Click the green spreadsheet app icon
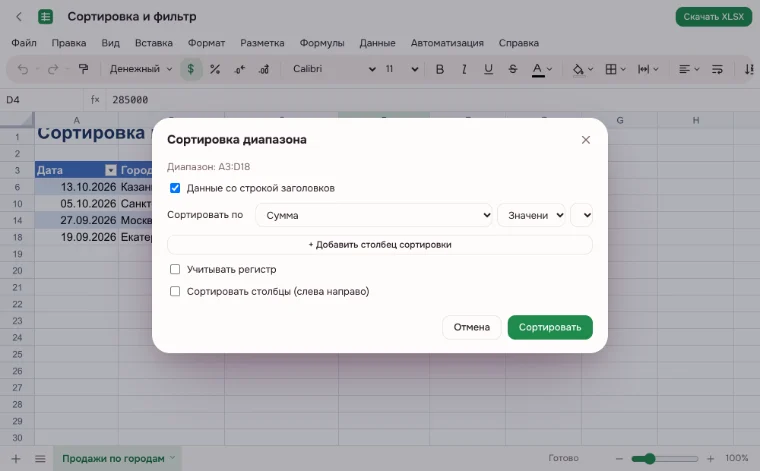760x471 pixels. pos(46,16)
